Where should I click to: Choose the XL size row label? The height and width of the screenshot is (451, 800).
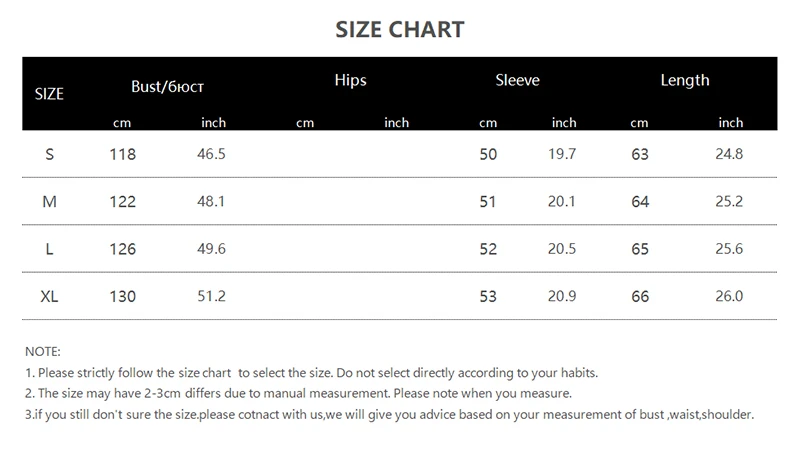pos(49,296)
